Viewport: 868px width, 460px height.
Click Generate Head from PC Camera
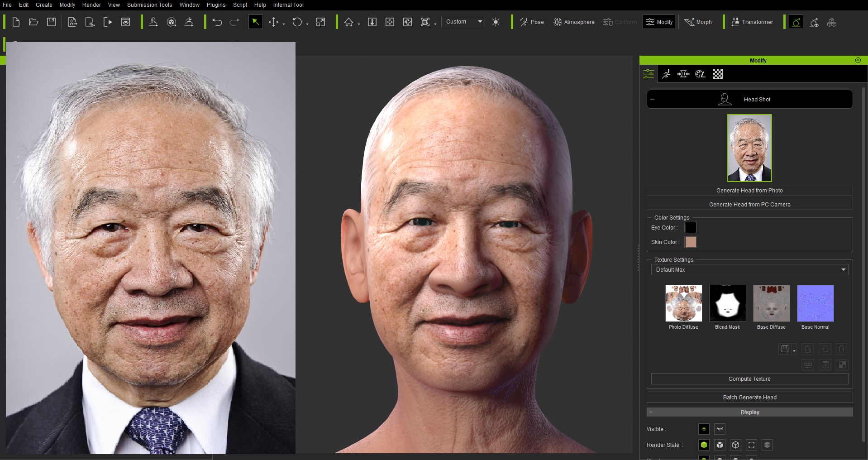coord(749,205)
